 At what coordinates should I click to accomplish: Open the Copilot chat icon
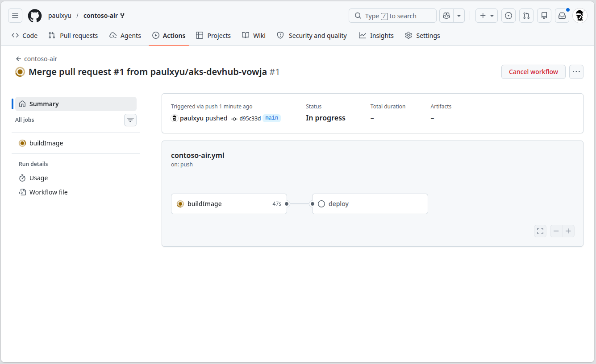446,16
